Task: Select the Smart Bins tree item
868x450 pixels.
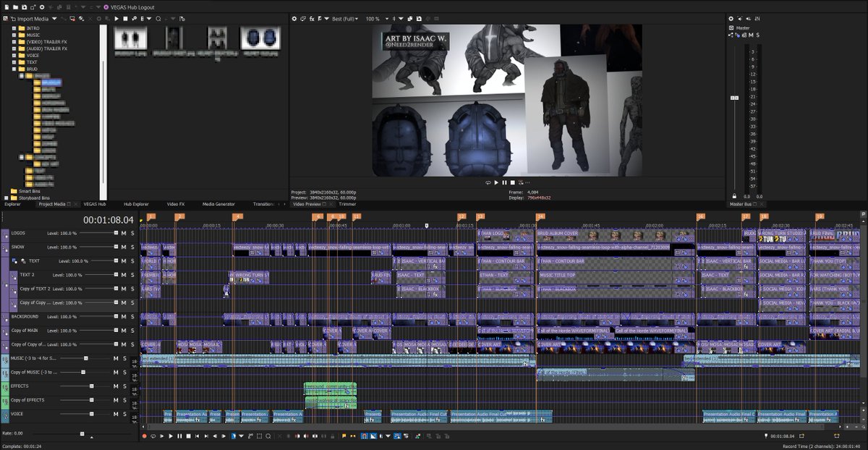Action: [x=30, y=191]
